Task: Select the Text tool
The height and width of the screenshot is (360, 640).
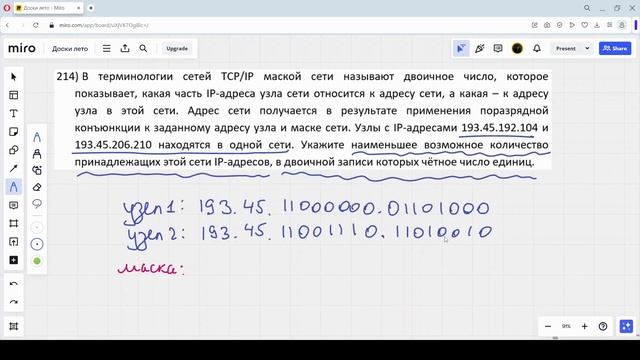Action: (x=13, y=113)
